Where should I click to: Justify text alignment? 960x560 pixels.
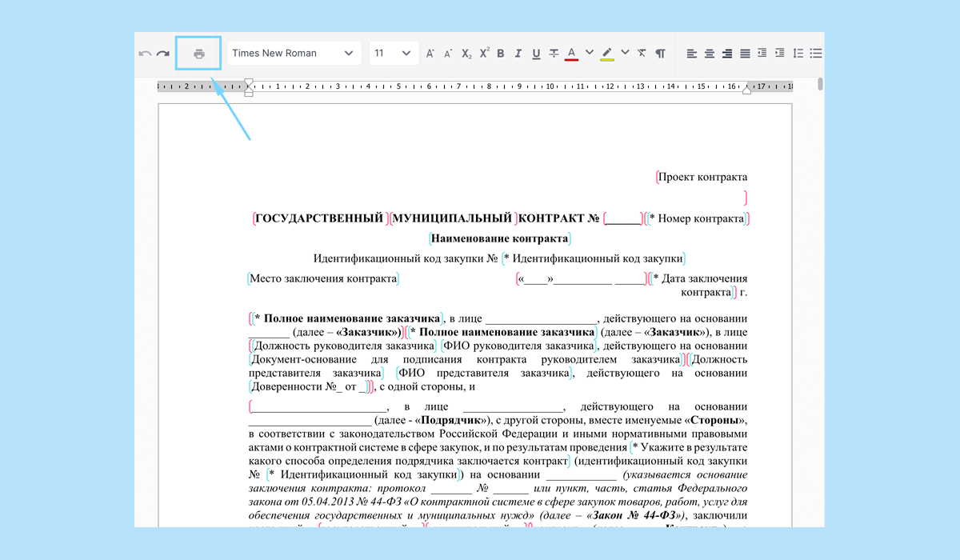[745, 54]
